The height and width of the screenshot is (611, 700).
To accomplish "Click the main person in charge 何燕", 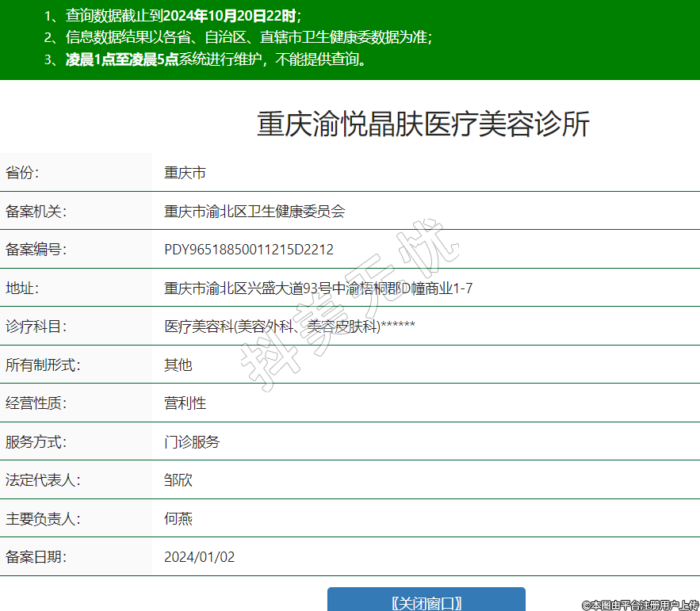I will coord(178,519).
